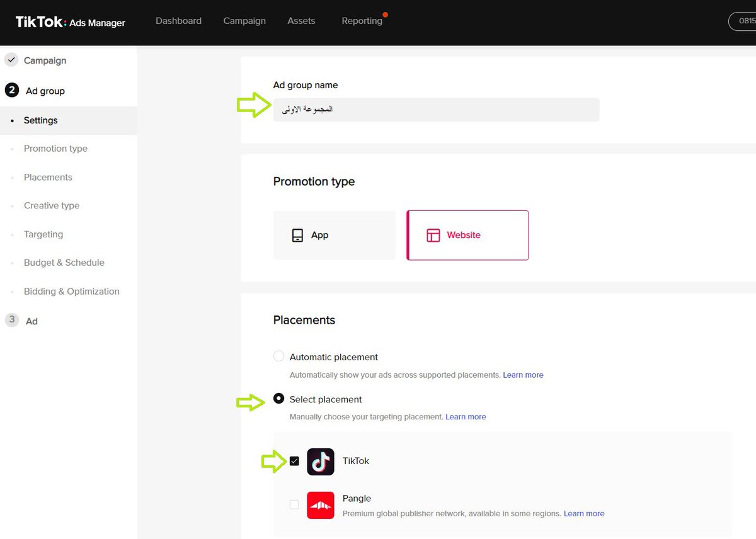
Task: Click the Ad group name label
Action: (x=306, y=85)
